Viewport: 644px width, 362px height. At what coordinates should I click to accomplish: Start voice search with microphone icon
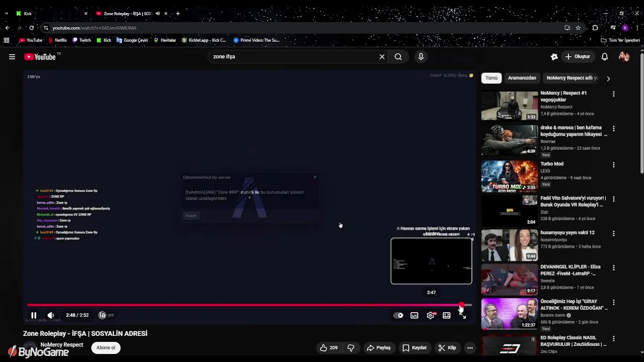click(x=421, y=57)
